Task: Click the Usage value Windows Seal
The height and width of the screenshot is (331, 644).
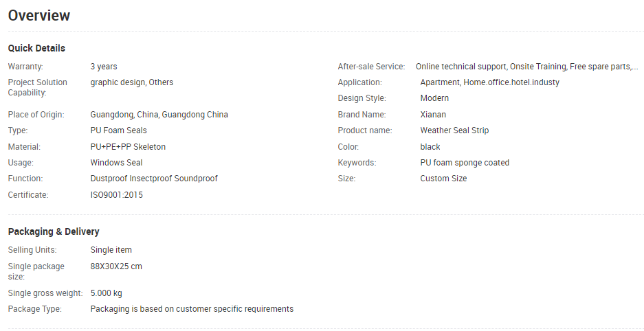Action: coord(116,163)
